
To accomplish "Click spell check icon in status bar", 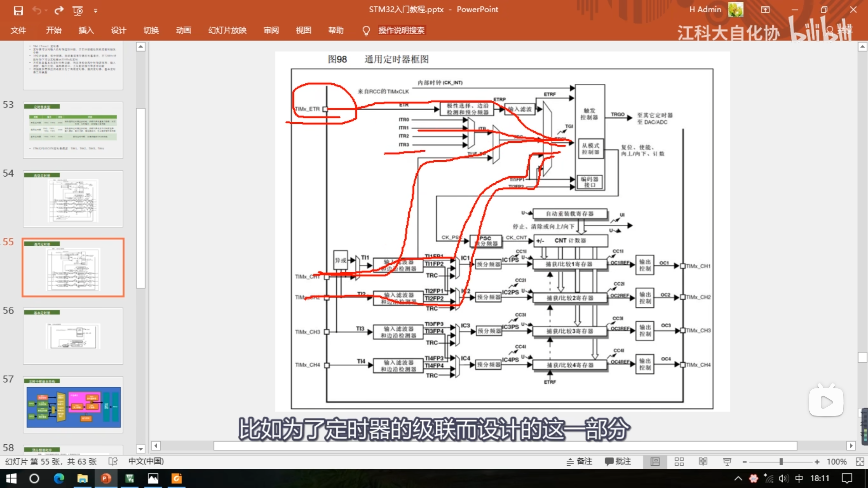I will pyautogui.click(x=113, y=462).
